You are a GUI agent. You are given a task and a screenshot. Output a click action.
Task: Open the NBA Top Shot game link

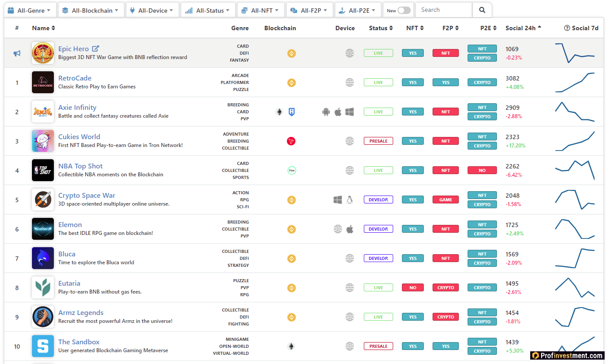click(x=81, y=166)
